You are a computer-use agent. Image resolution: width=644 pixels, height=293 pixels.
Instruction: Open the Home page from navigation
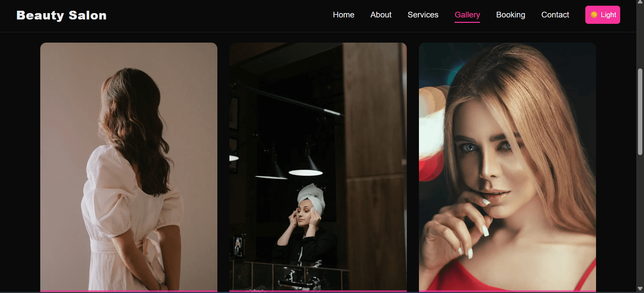343,15
